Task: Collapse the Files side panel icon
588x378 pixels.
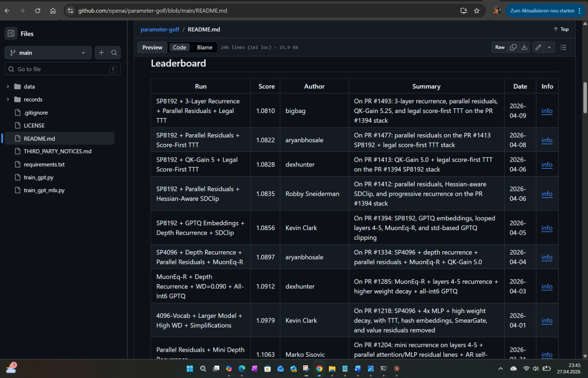Action: pyautogui.click(x=11, y=33)
